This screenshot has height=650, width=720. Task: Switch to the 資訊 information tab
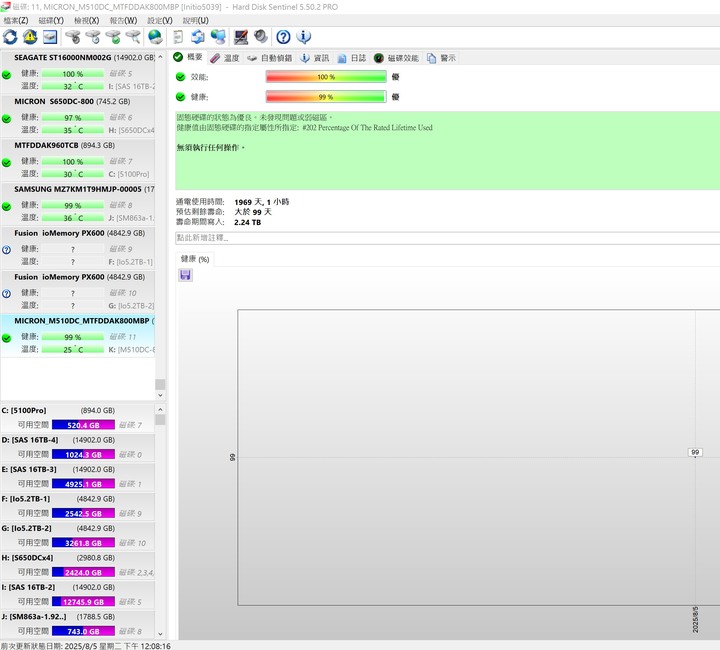315,58
